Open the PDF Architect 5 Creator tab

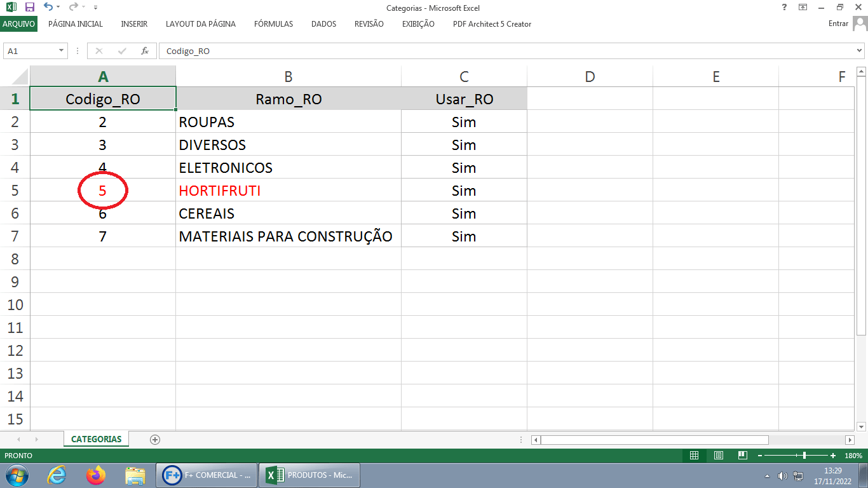coord(492,24)
